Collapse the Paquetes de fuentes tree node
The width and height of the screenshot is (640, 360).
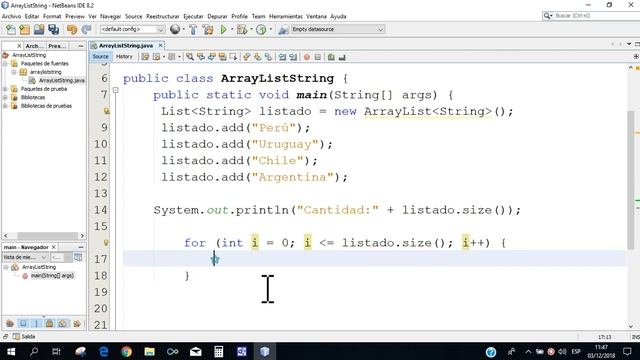tap(5, 64)
